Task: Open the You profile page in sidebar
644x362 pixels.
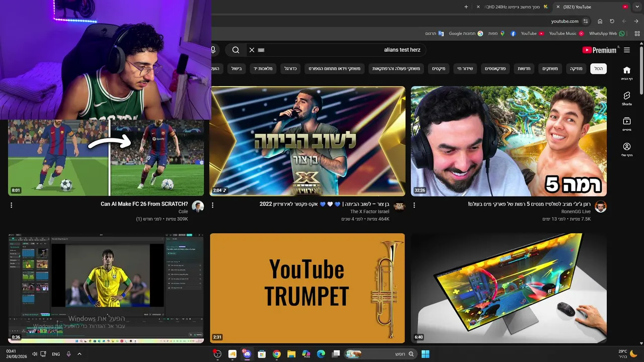Action: [x=627, y=149]
